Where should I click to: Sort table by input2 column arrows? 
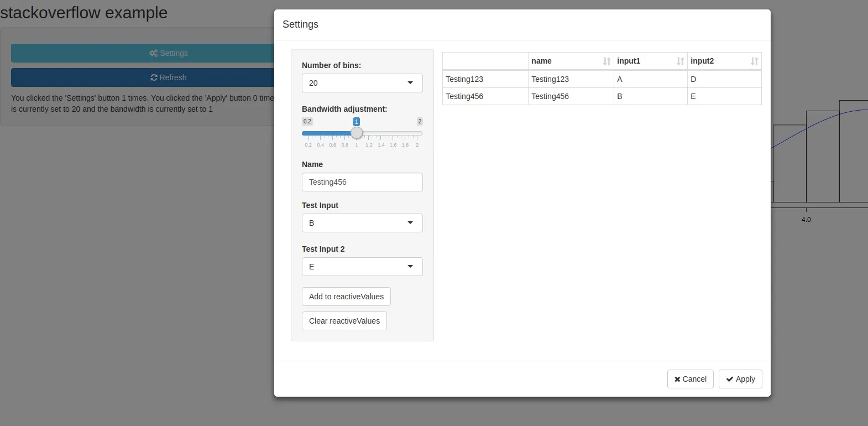(x=754, y=61)
